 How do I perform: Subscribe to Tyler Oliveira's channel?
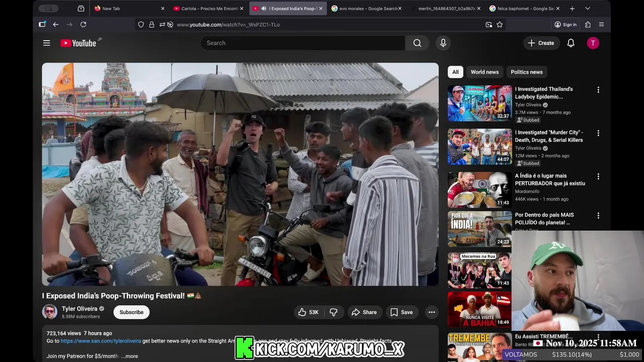click(x=131, y=312)
